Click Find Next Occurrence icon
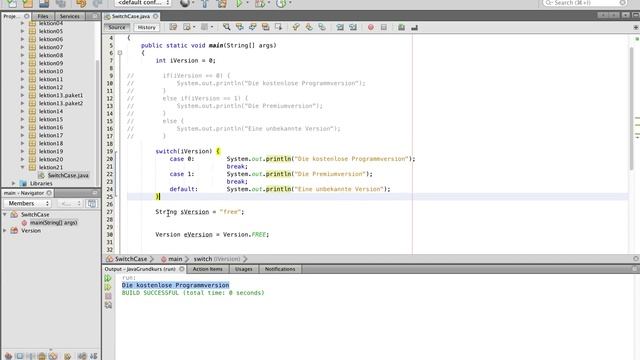640x360 pixels. 252,27
